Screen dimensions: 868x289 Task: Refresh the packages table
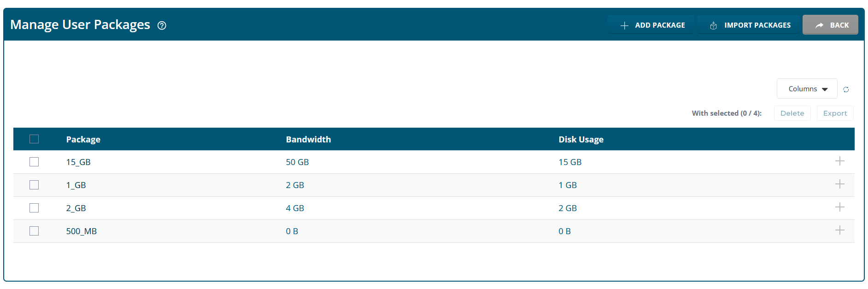click(x=846, y=89)
